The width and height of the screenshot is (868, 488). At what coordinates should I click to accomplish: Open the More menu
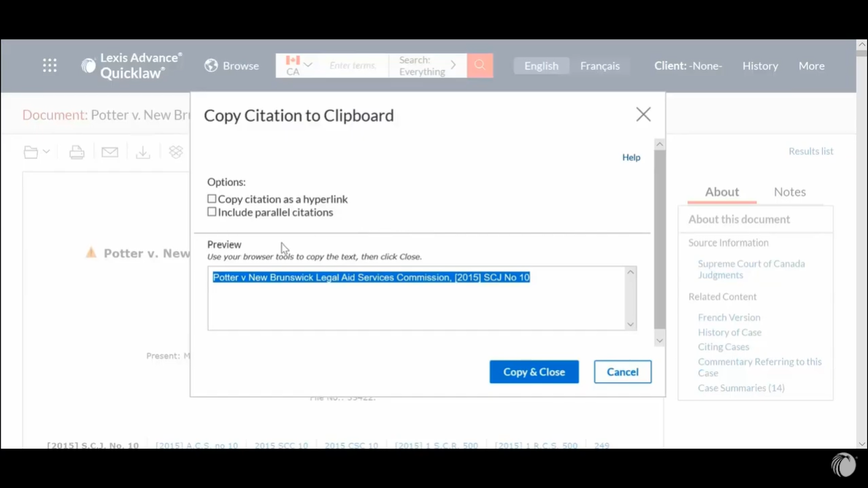pyautogui.click(x=812, y=66)
